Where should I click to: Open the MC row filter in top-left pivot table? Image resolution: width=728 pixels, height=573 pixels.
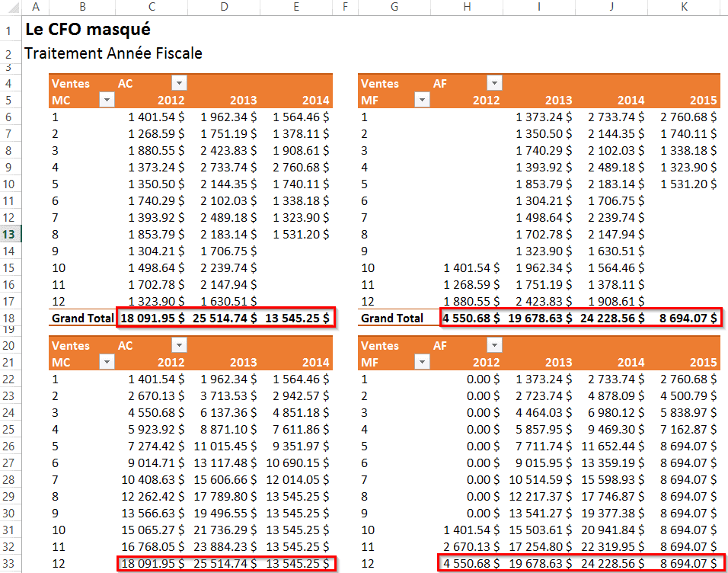[106, 100]
